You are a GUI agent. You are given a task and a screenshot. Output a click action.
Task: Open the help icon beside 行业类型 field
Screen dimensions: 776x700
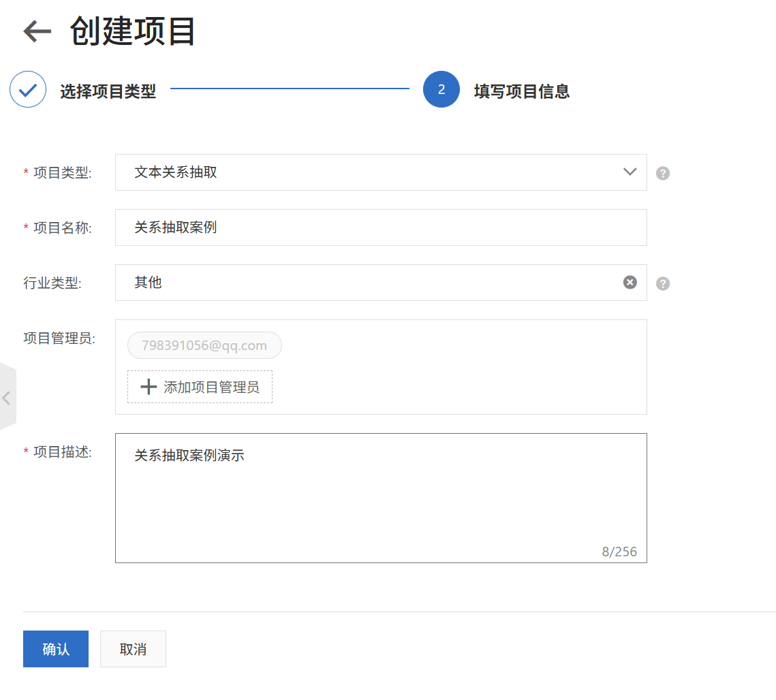662,283
